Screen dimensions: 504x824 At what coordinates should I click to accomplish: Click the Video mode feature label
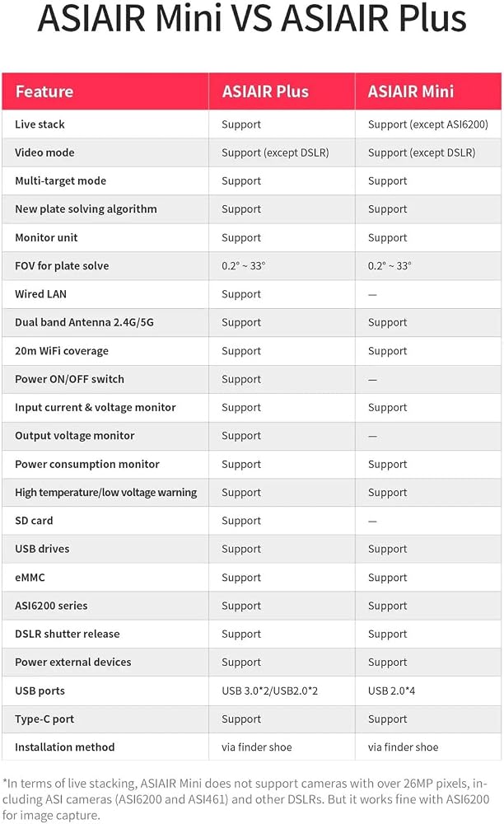tap(44, 153)
